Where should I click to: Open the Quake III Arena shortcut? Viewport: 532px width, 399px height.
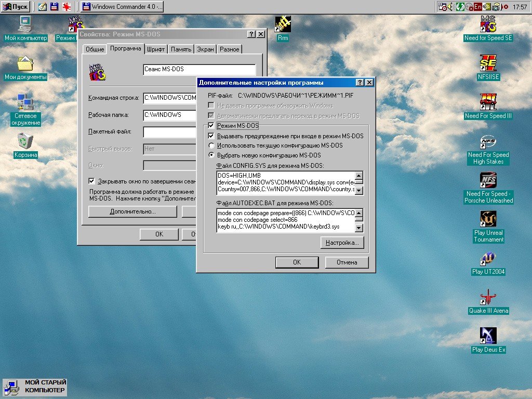pos(488,298)
